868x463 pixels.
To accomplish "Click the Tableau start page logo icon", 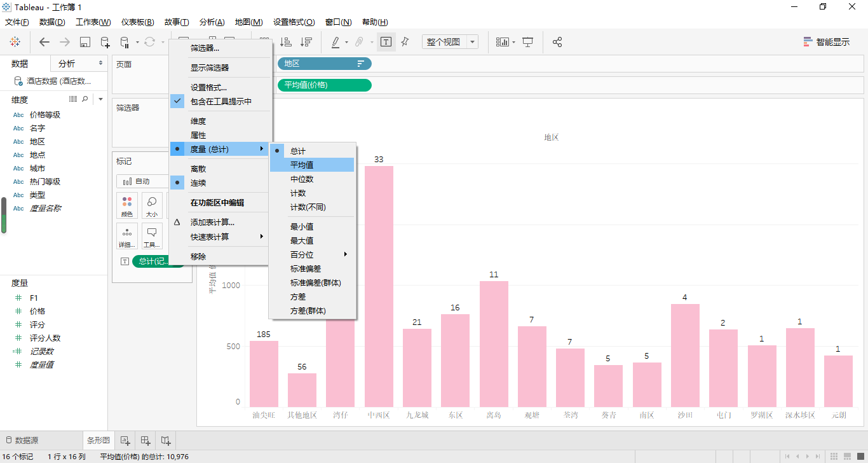I will point(15,42).
